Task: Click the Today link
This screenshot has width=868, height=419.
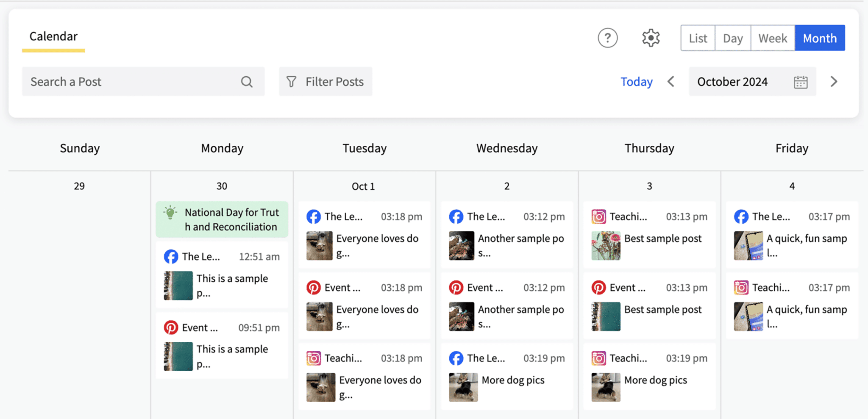Action: [x=636, y=81]
